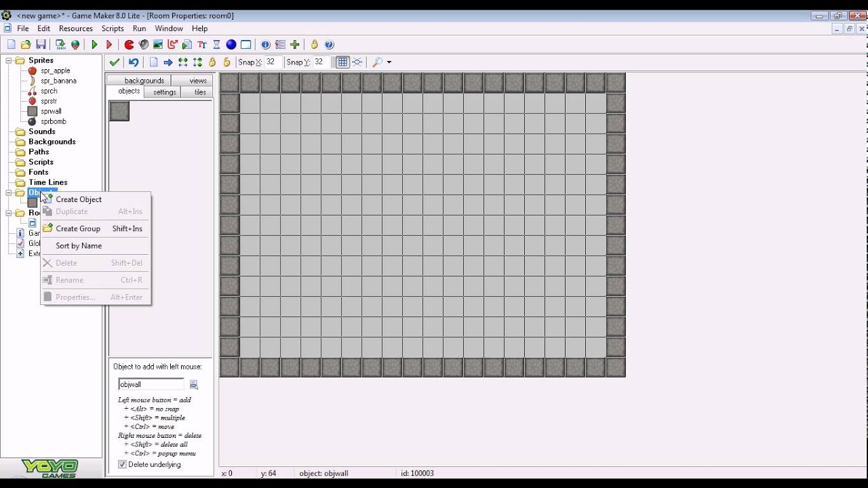Click Create standalone executable icon

[60, 45]
